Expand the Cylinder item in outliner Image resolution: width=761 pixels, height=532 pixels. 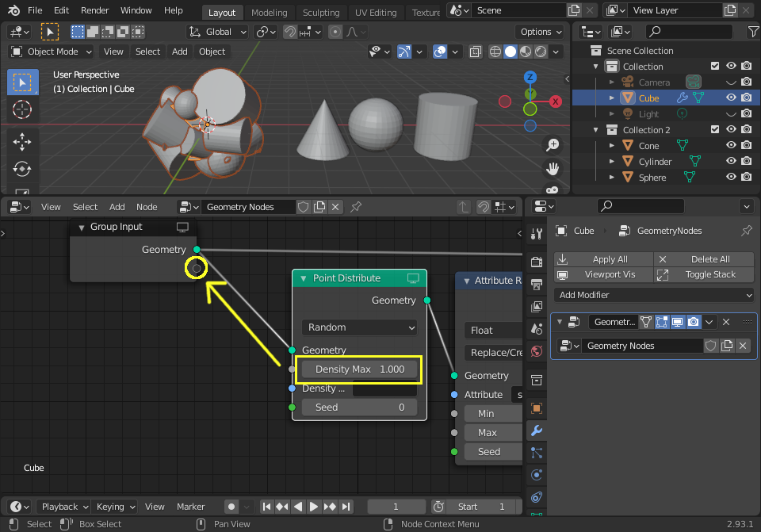[x=611, y=162]
